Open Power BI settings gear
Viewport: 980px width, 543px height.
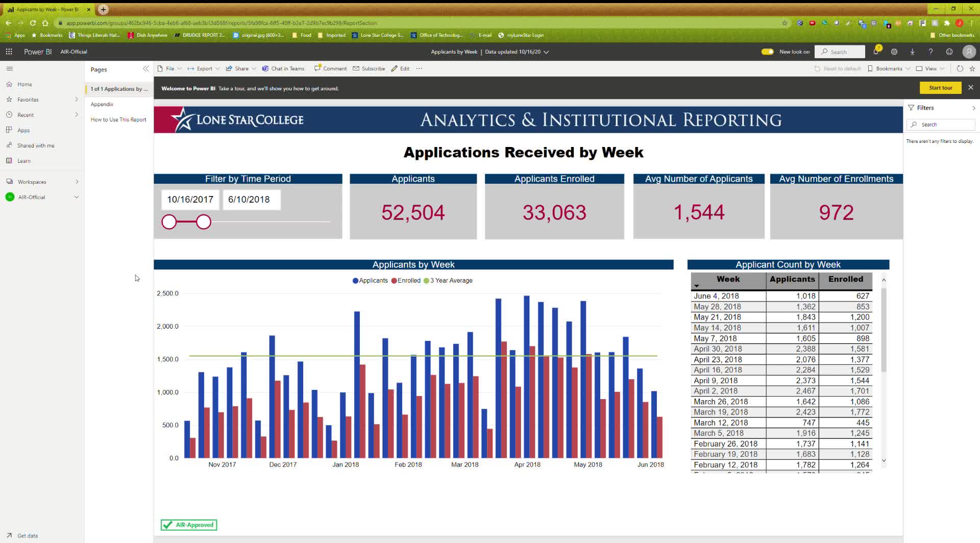click(894, 52)
